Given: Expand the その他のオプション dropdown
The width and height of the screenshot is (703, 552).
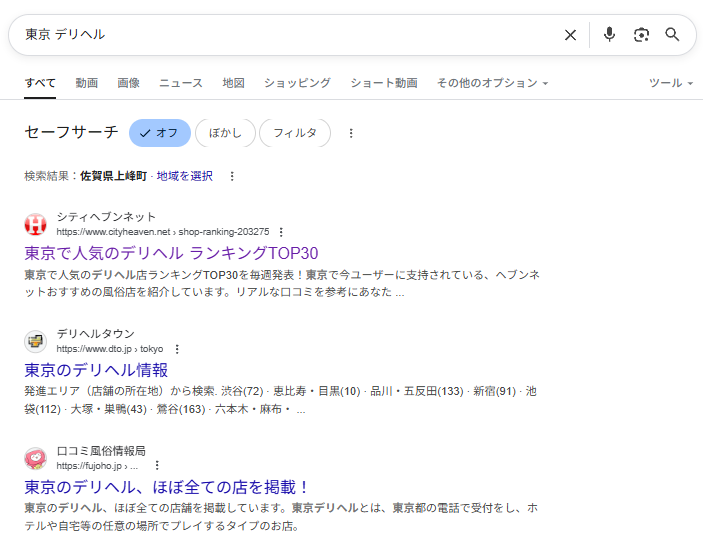Looking at the screenshot, I should 492,83.
